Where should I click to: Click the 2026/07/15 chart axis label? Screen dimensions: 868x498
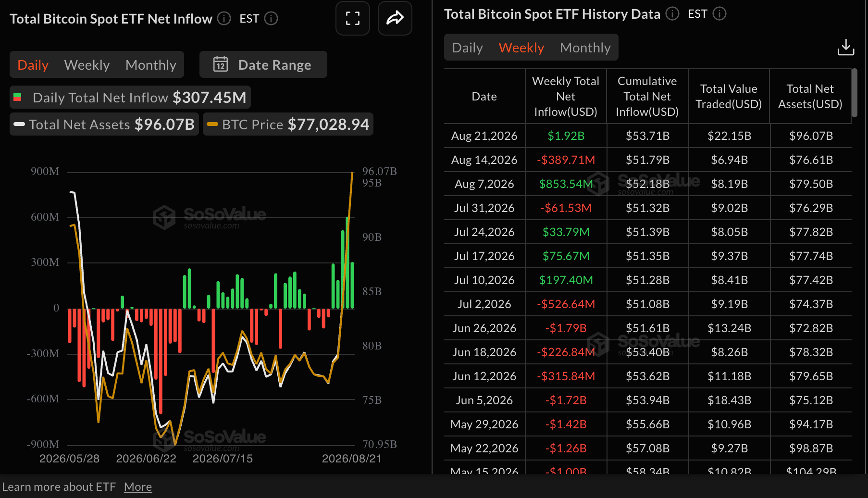coord(223,459)
